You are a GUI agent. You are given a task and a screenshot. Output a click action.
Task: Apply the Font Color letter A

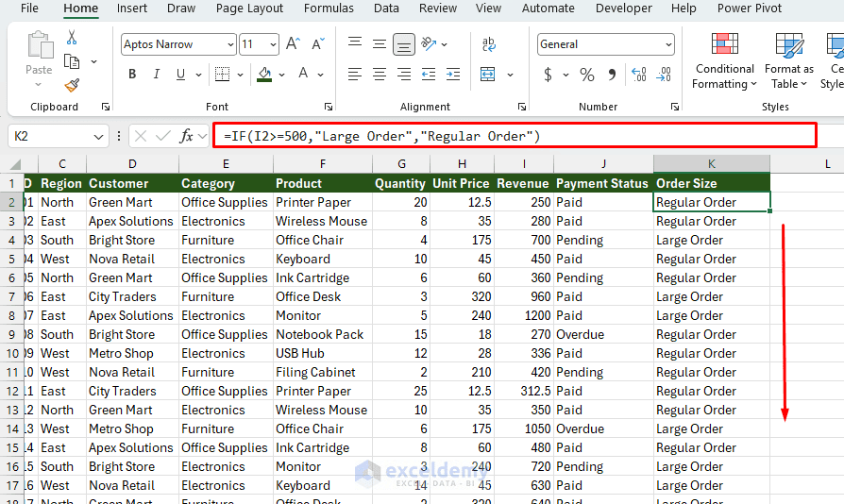pyautogui.click(x=303, y=74)
